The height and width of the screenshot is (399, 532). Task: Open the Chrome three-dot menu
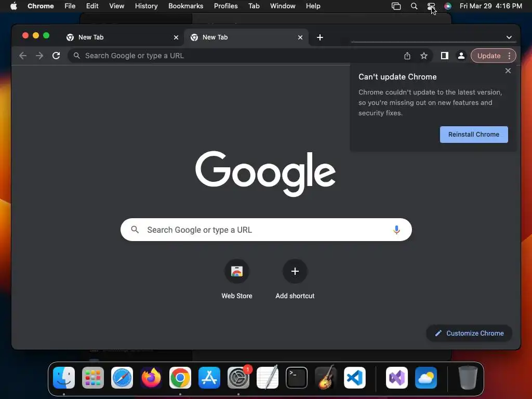[509, 56]
